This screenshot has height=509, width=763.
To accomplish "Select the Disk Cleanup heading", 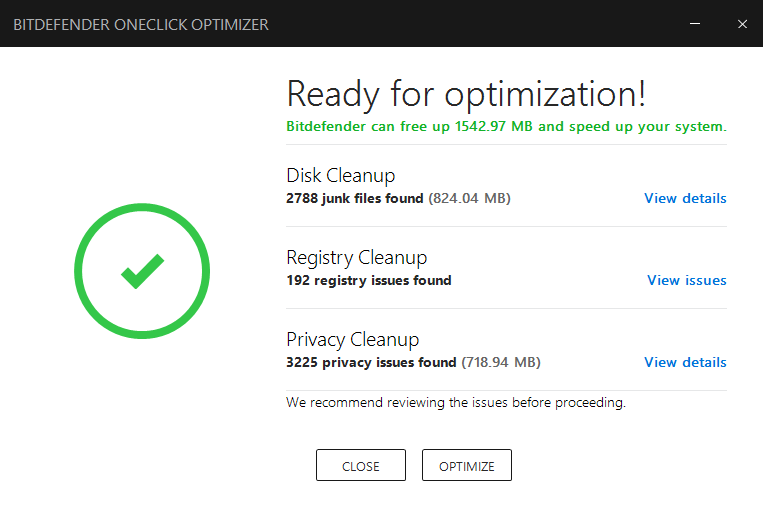I will tap(341, 176).
